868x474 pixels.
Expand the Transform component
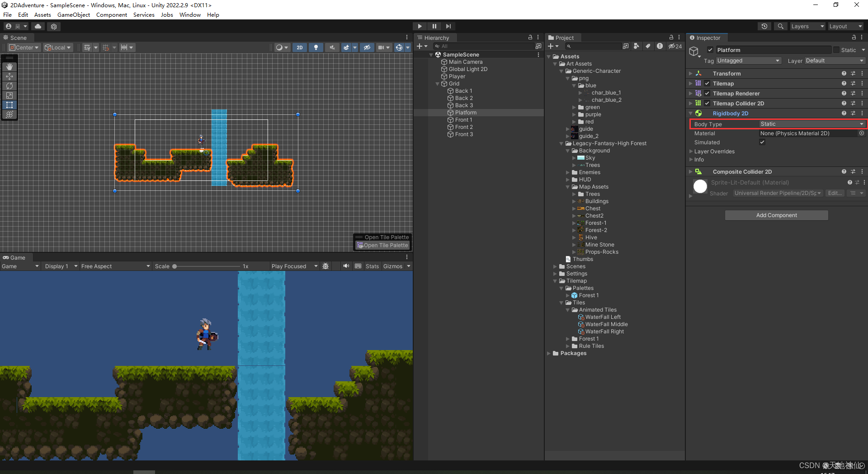click(691, 73)
